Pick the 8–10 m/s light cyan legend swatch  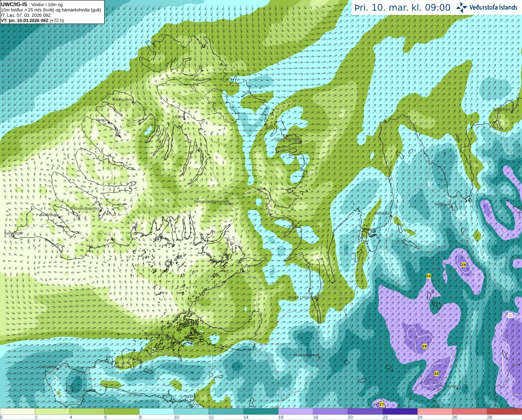157,411
